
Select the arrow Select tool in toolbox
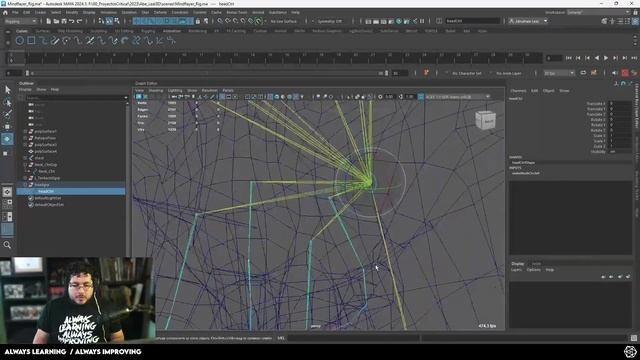(7, 90)
